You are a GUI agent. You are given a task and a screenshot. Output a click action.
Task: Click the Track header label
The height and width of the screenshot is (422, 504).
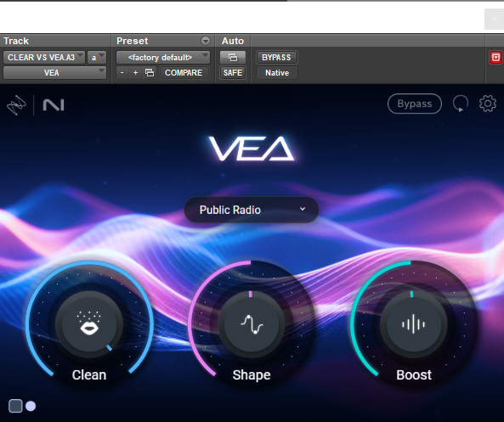click(x=16, y=41)
